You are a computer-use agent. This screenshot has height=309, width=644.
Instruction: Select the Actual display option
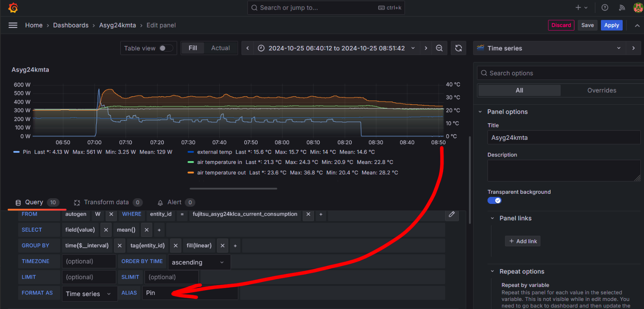click(x=221, y=48)
